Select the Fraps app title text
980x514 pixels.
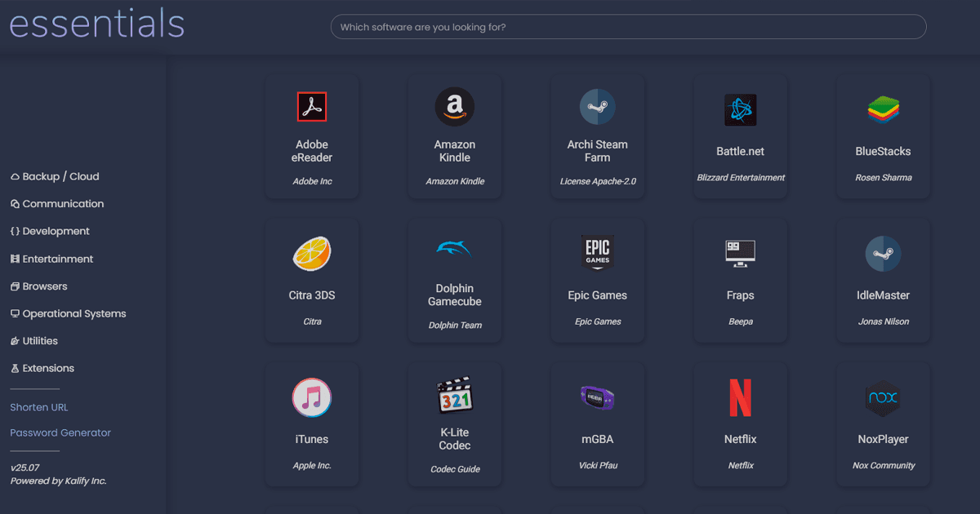[740, 295]
